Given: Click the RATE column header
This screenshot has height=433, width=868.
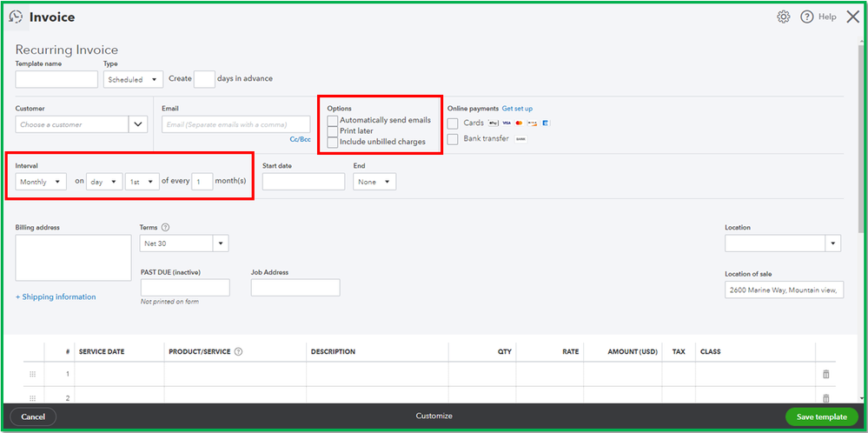Looking at the screenshot, I should click(x=570, y=351).
